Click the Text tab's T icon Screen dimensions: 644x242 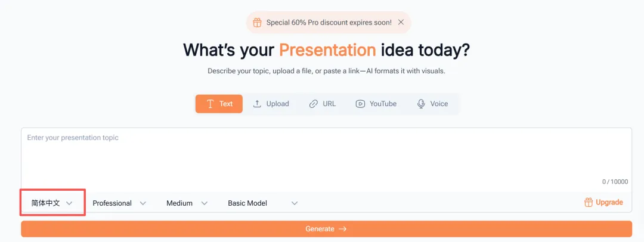[x=210, y=104]
